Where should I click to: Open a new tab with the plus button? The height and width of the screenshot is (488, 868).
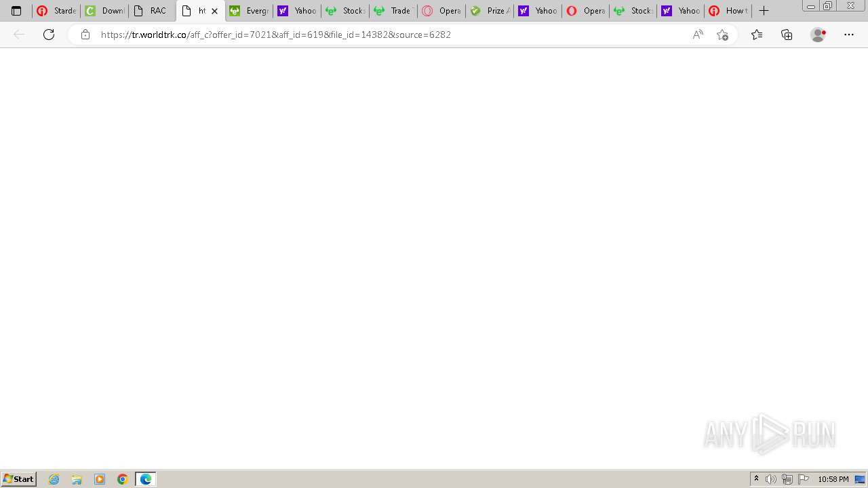tap(764, 11)
